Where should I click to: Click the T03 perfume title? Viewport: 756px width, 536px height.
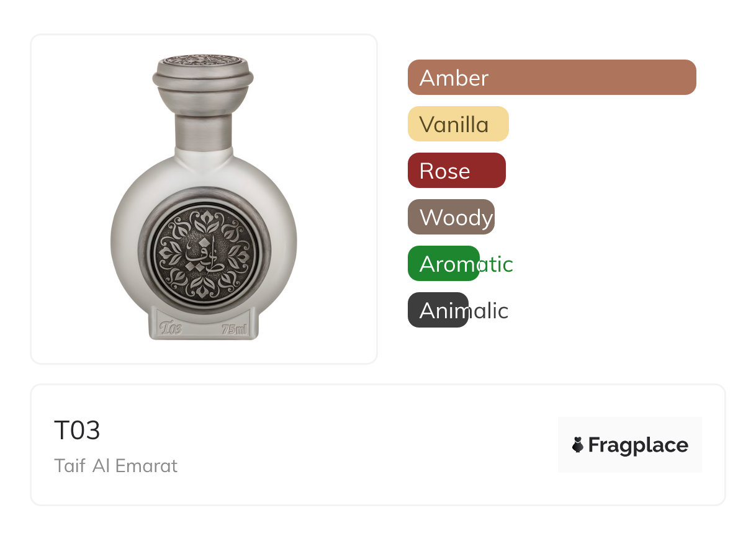(x=77, y=431)
